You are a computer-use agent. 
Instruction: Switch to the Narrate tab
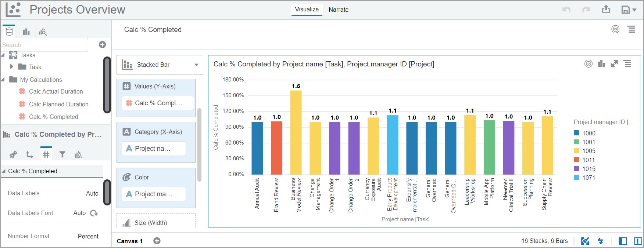(338, 10)
